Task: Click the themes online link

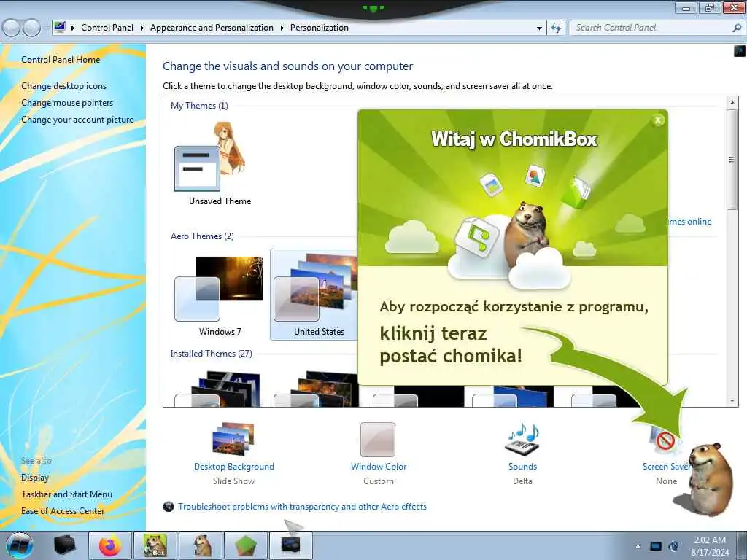Action: coord(689,222)
